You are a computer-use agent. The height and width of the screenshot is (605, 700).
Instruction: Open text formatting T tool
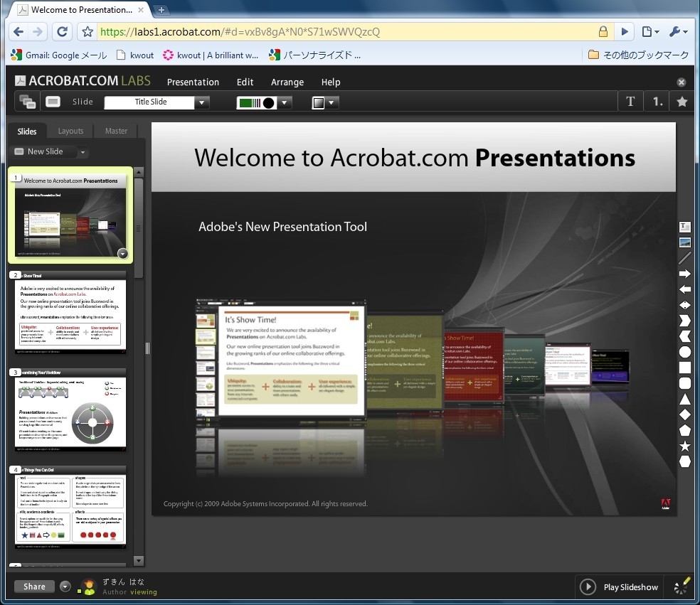[x=630, y=102]
